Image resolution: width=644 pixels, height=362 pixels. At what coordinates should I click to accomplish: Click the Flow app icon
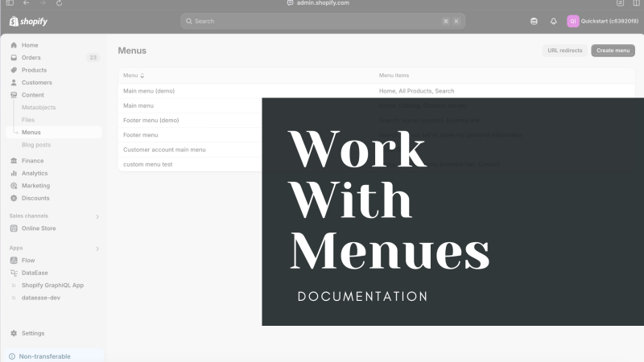click(14, 260)
